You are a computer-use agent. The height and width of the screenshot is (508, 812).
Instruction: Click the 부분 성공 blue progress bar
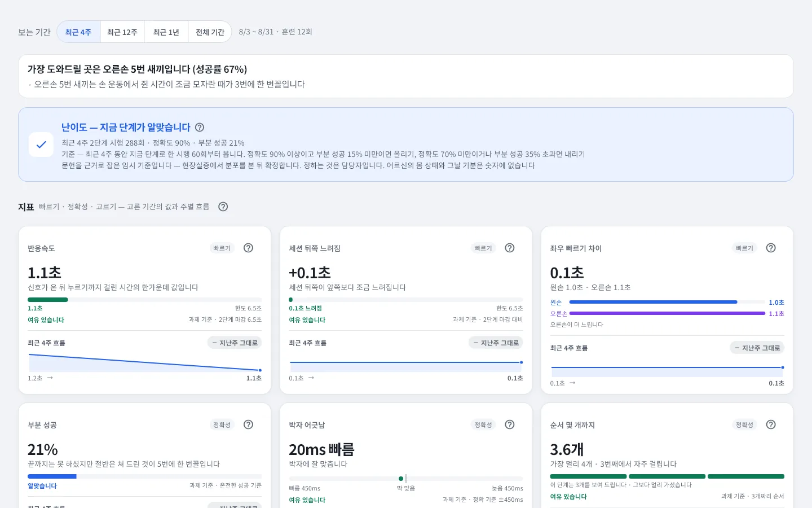pyautogui.click(x=52, y=476)
